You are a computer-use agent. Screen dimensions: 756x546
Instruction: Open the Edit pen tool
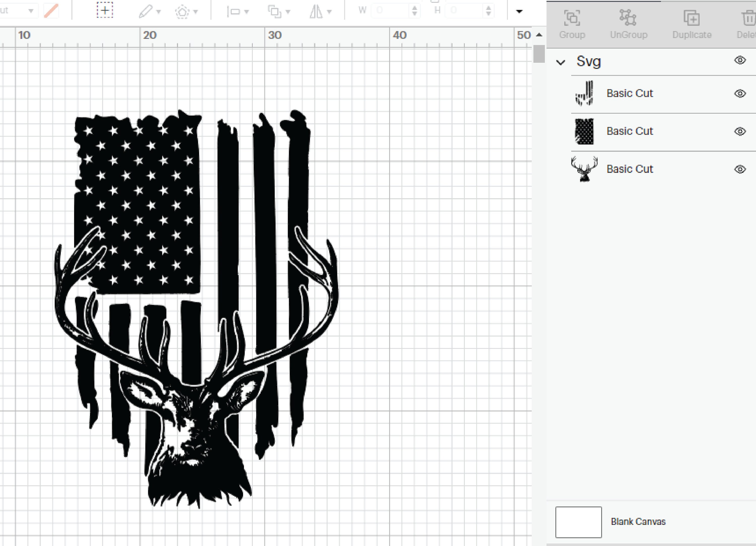[x=146, y=11]
